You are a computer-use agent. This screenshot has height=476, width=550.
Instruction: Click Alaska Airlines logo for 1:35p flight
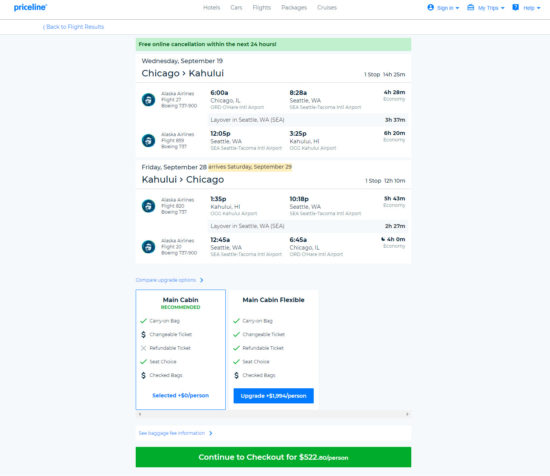click(x=148, y=206)
